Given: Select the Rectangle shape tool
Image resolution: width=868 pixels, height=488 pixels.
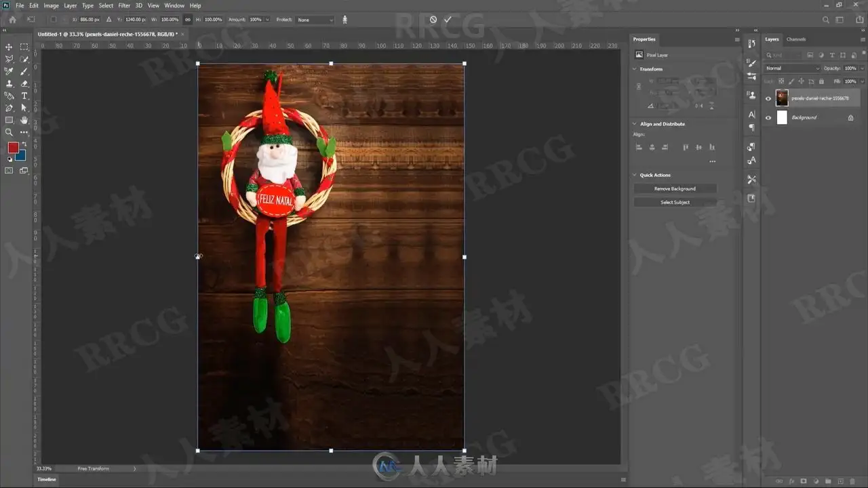Looking at the screenshot, I should pos(9,120).
